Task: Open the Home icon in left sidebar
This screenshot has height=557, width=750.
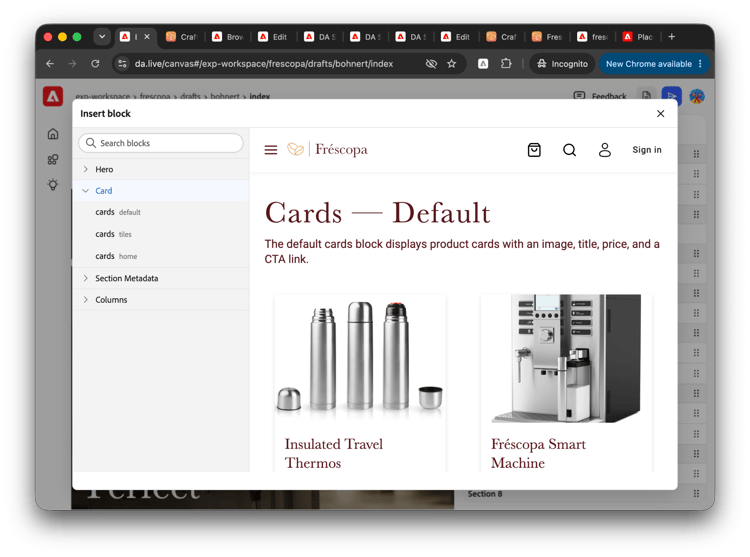Action: tap(53, 134)
